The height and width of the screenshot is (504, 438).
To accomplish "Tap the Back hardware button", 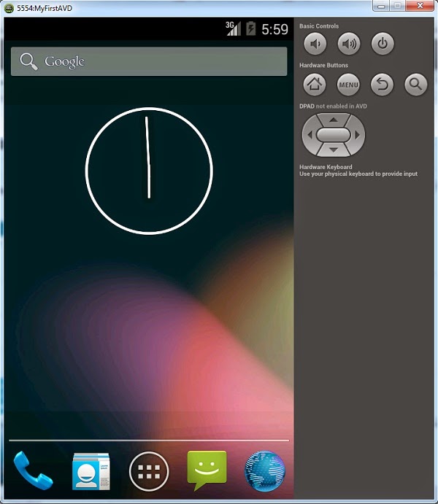I will point(382,85).
